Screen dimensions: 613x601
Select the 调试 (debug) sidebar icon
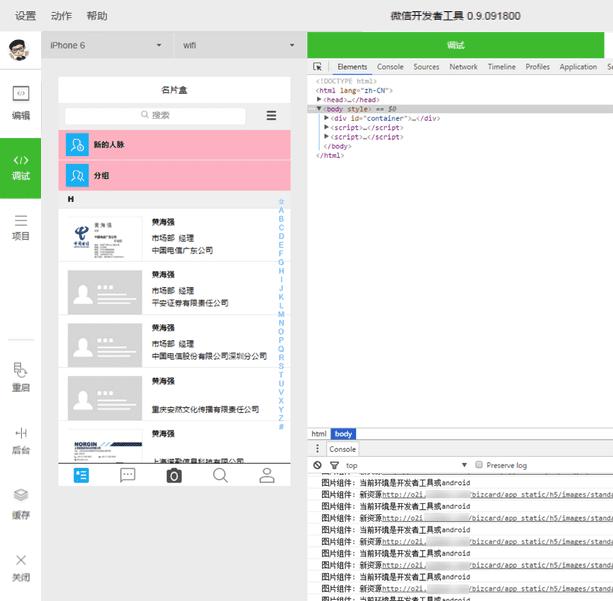tap(21, 168)
